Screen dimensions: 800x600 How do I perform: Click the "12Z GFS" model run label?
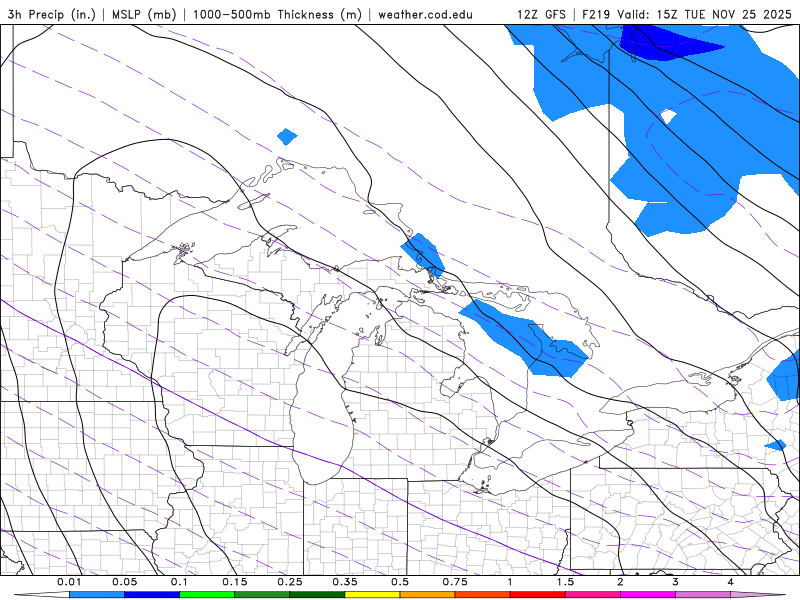pyautogui.click(x=541, y=14)
